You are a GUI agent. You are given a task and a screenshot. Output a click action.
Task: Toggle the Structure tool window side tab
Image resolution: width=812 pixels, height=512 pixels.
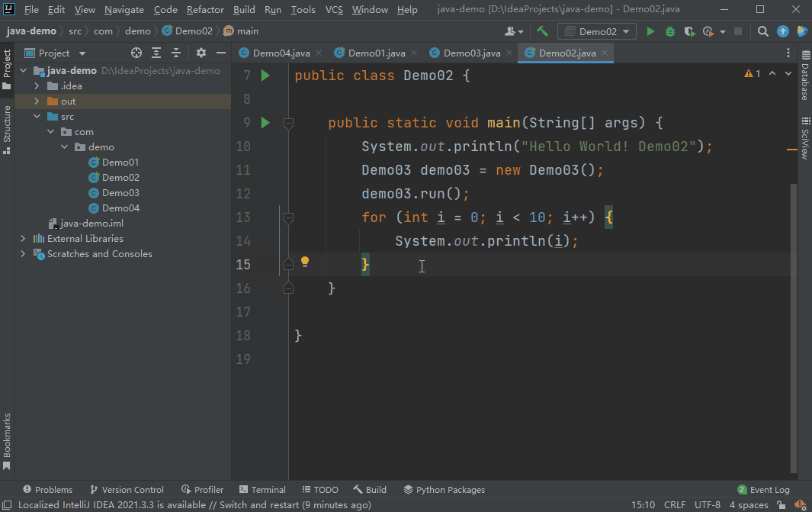coord(7,130)
